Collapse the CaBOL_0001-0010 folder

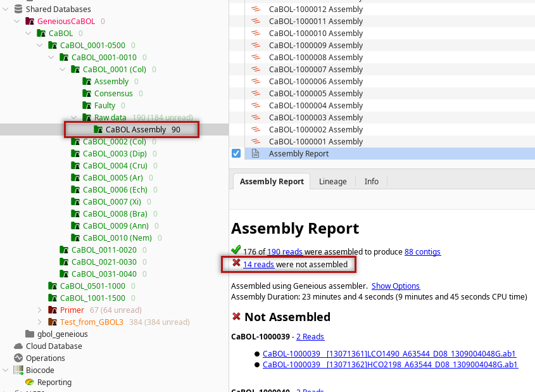click(x=51, y=58)
